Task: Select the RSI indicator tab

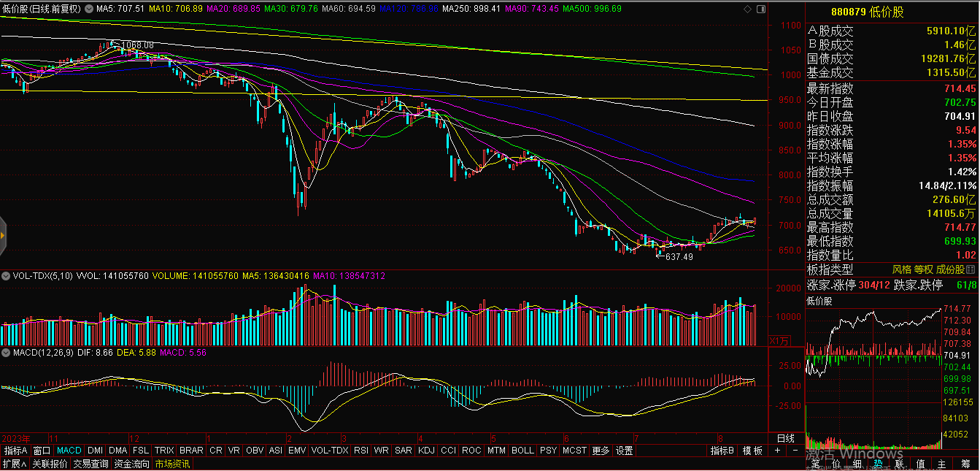Action: point(360,451)
